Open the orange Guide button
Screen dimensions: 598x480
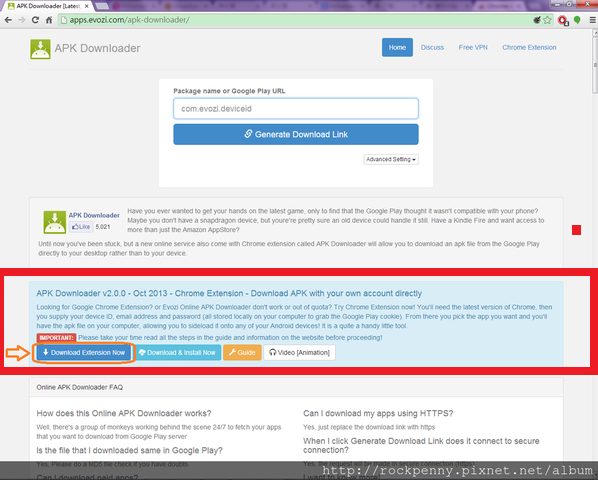point(242,353)
